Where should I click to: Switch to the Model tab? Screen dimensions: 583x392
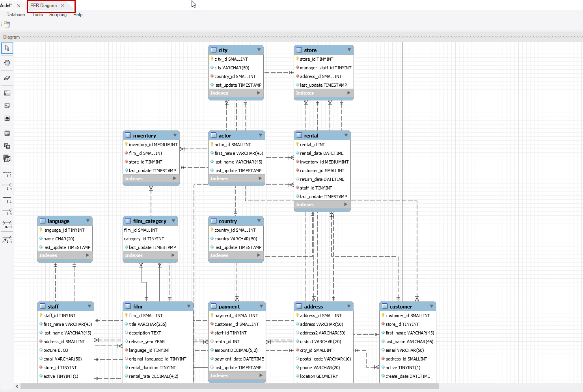pyautogui.click(x=6, y=6)
